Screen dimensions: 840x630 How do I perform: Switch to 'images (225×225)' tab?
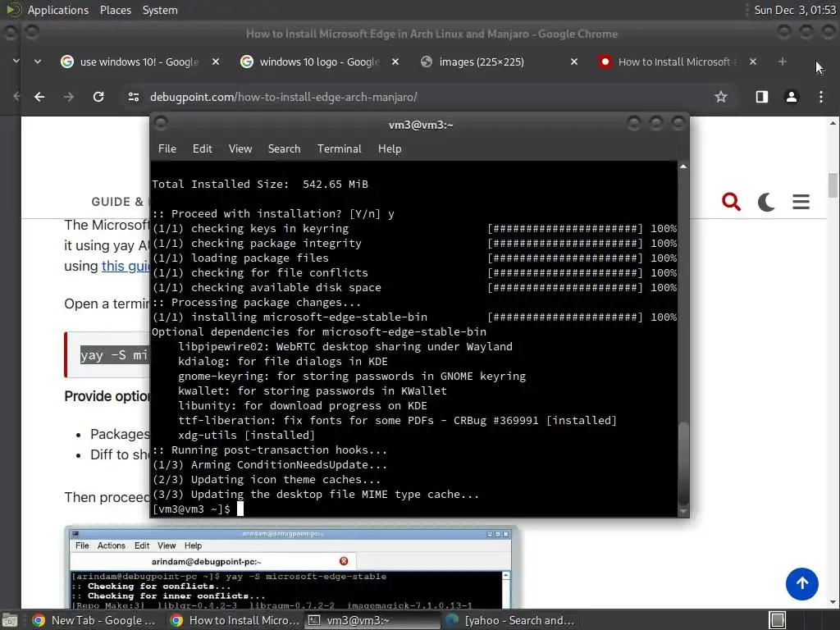500,62
